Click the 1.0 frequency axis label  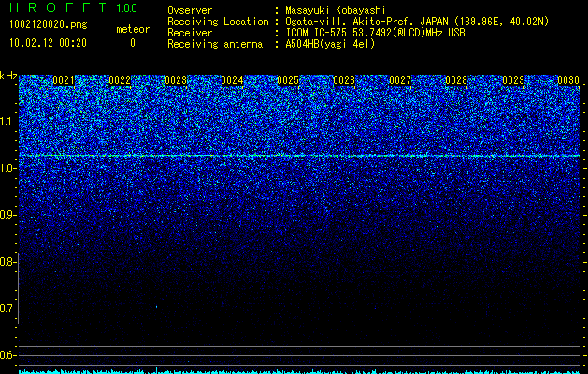[7, 168]
